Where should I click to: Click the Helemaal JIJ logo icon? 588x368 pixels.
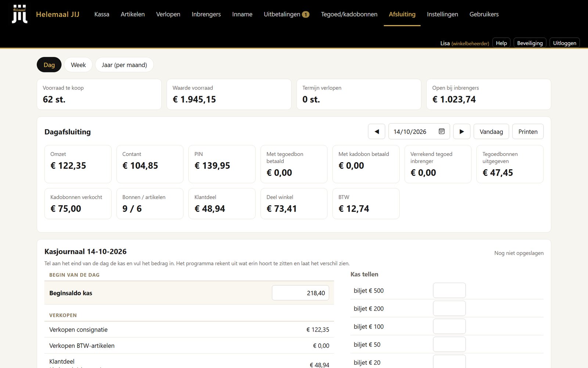click(19, 14)
